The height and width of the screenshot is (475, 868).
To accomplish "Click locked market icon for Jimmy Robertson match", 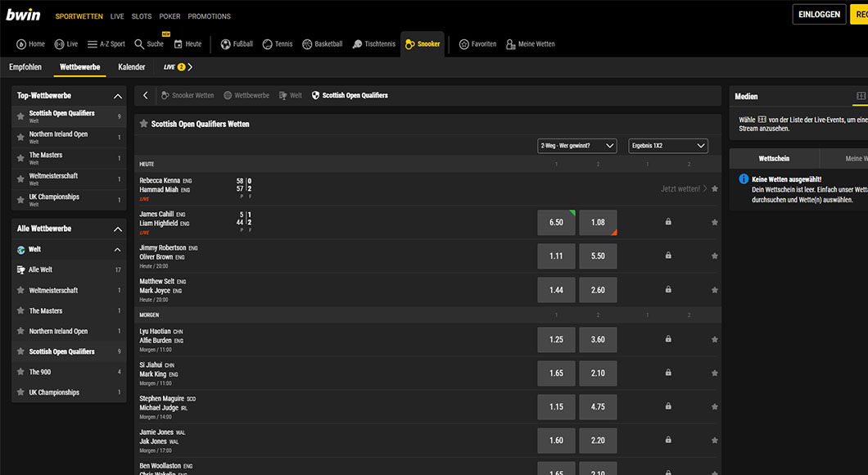I will click(668, 256).
